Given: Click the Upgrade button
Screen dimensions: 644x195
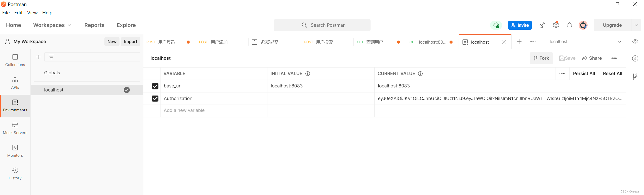Looking at the screenshot, I should 612,25.
